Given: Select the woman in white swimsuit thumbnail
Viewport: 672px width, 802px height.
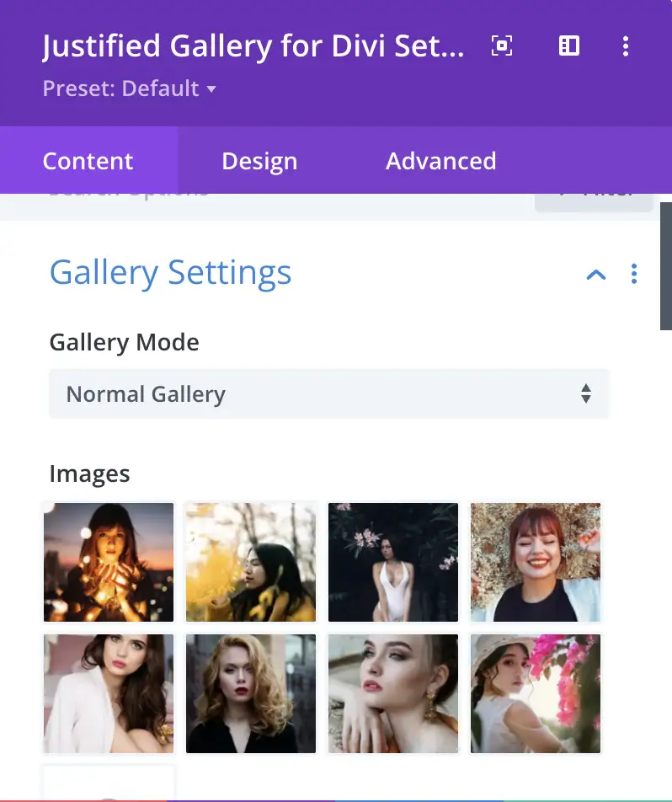Looking at the screenshot, I should (393, 562).
